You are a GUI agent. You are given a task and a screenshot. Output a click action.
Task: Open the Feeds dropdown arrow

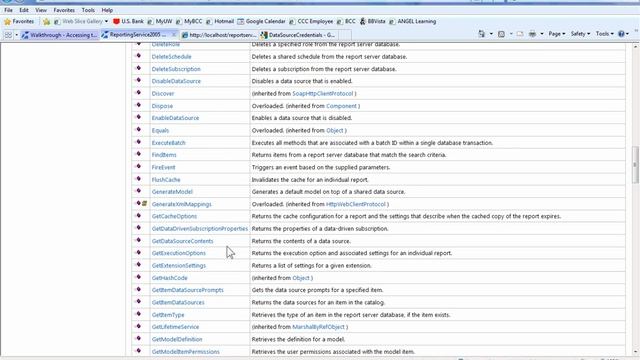511,34
